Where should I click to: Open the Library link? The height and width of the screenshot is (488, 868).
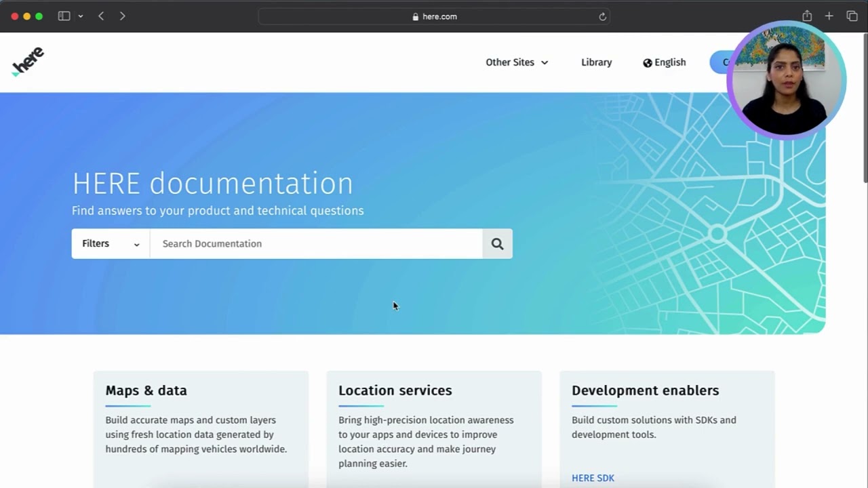coord(596,62)
